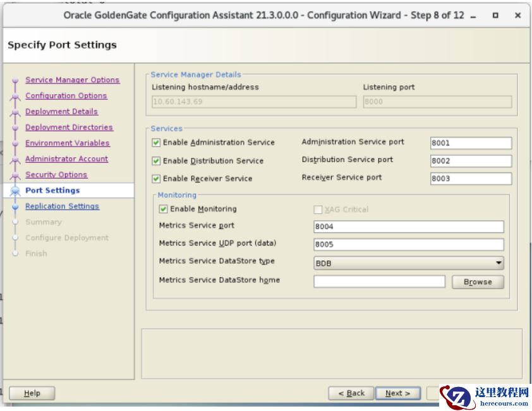
Task: Open Metrics Service DataStore type dropdown
Action: point(409,263)
